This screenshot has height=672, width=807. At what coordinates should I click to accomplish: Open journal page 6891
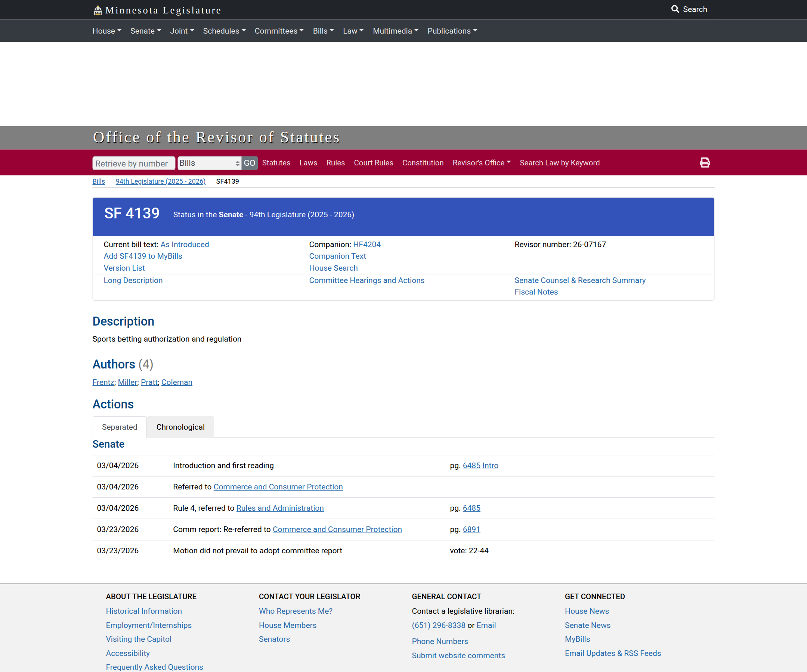471,529
